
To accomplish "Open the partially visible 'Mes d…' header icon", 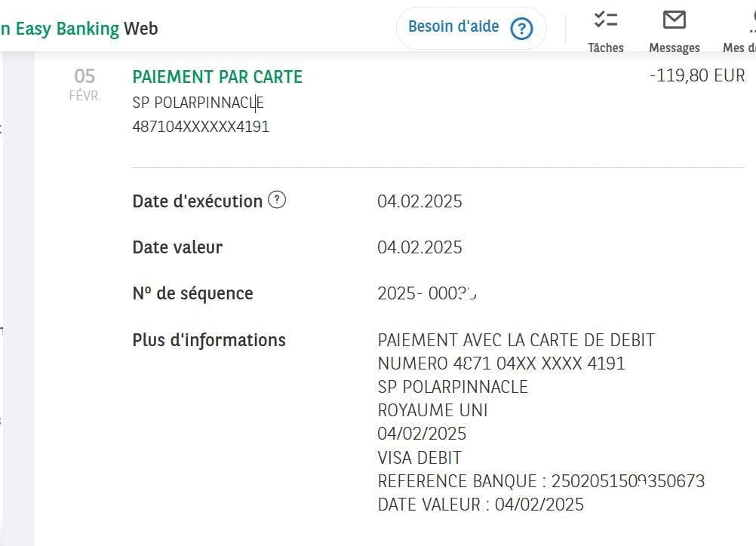I will 751,21.
